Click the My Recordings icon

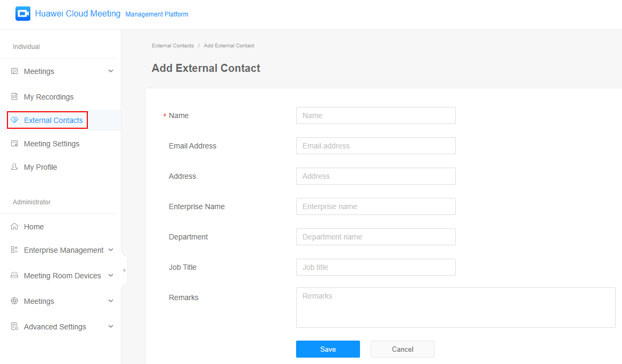pyautogui.click(x=14, y=96)
